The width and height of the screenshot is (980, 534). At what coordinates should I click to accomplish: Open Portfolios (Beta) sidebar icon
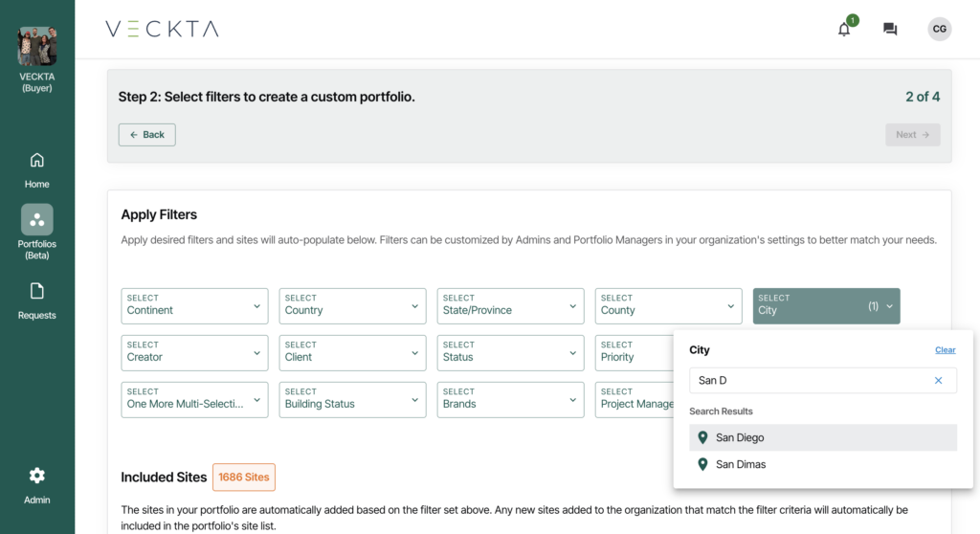[x=37, y=219]
